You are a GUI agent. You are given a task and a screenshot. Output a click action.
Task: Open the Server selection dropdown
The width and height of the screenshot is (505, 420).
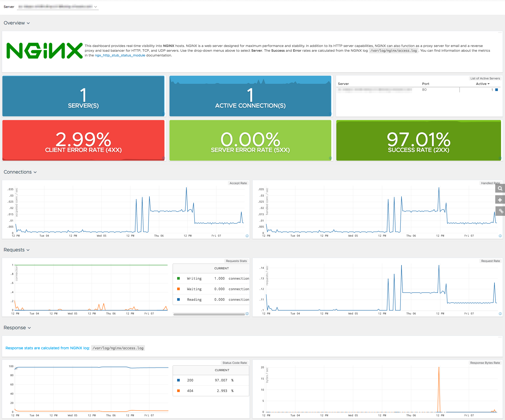(58, 7)
